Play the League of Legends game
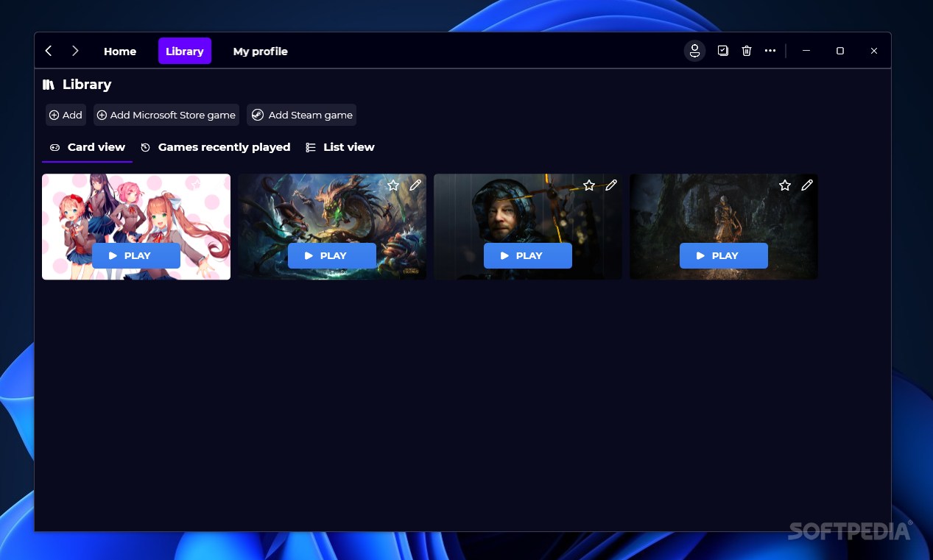Screen dimensions: 933x560 332,255
